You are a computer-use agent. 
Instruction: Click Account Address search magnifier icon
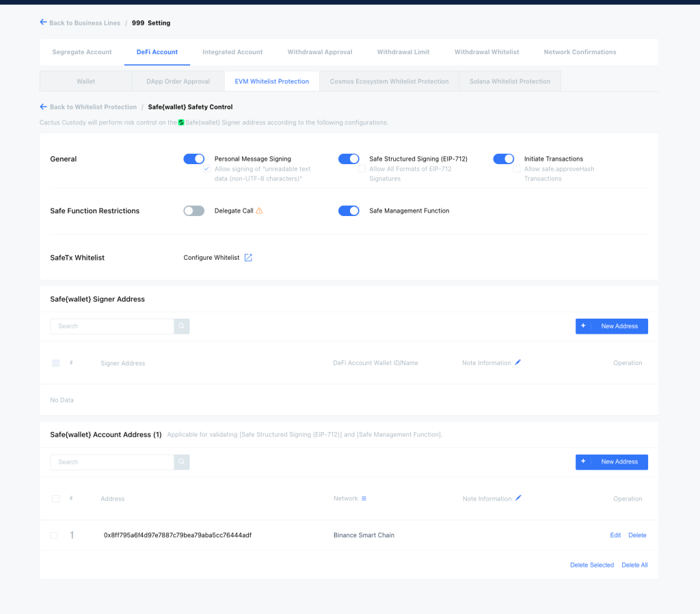click(x=182, y=462)
